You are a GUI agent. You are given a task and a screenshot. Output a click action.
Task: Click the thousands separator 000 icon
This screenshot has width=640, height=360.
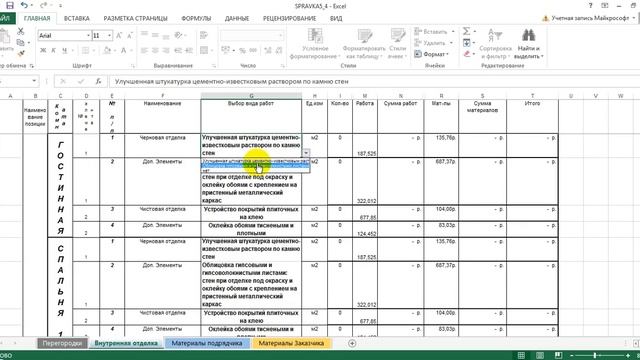click(x=253, y=51)
